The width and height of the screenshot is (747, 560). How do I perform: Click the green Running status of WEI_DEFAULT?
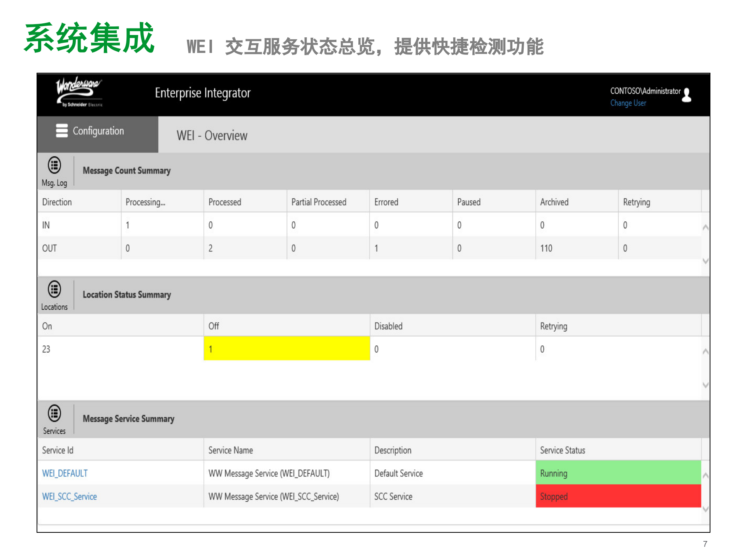pos(618,473)
